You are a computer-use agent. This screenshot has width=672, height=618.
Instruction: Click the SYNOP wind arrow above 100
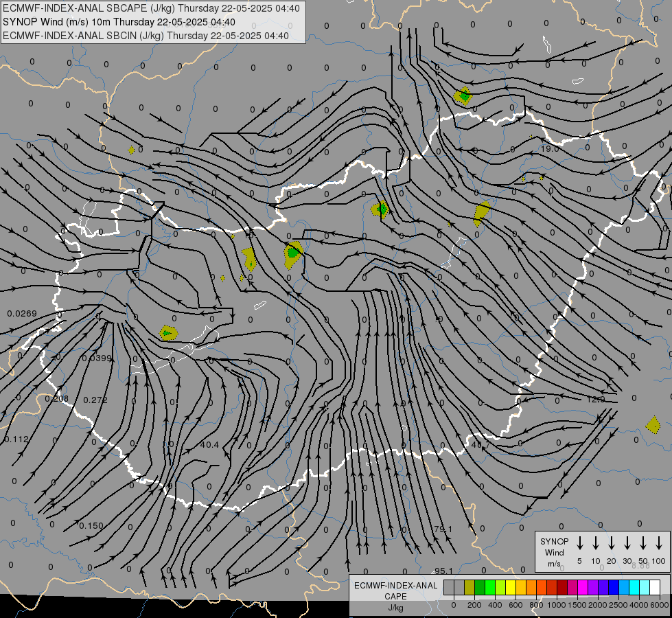[659, 543]
